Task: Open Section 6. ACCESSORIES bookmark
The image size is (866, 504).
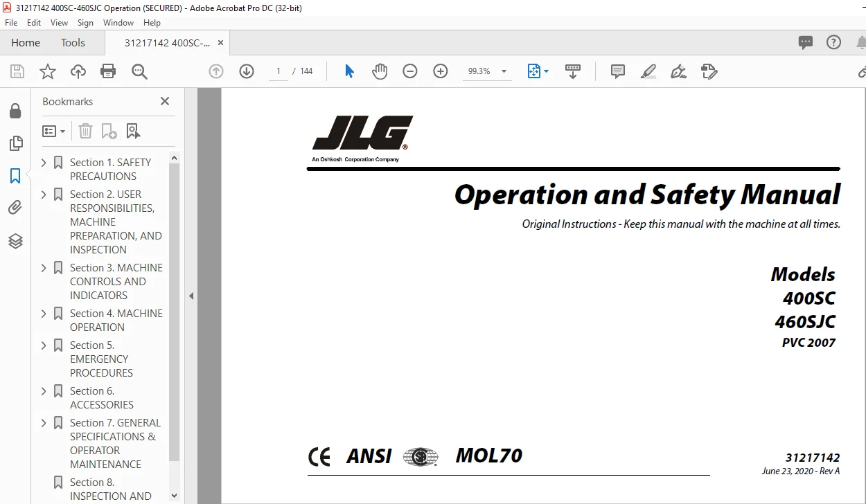Action: 102,398
